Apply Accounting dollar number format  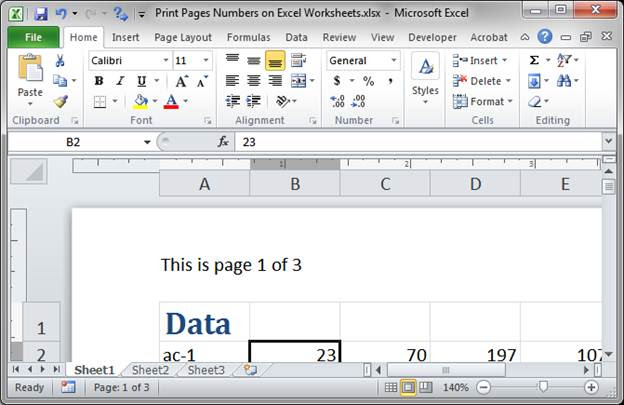click(x=337, y=81)
